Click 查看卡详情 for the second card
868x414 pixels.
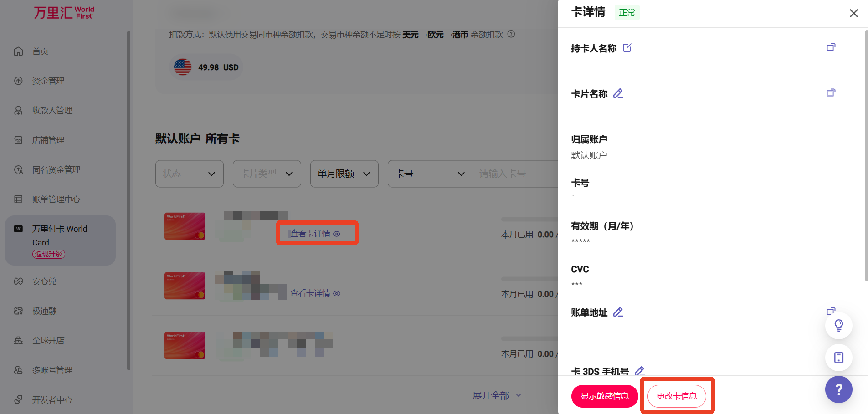click(x=315, y=293)
